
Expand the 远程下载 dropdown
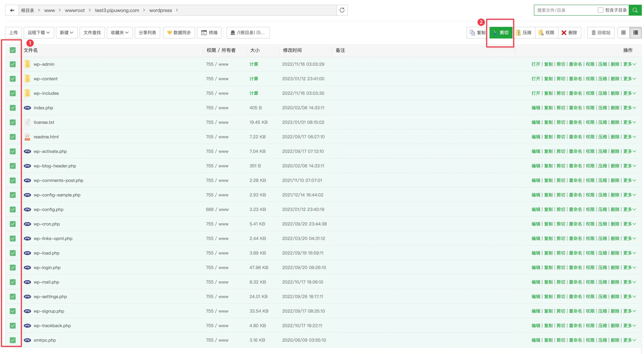tap(39, 33)
